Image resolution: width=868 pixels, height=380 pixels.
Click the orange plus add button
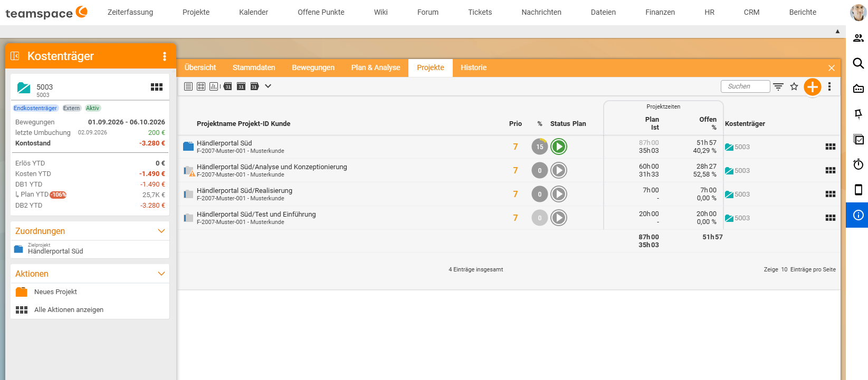click(x=813, y=86)
